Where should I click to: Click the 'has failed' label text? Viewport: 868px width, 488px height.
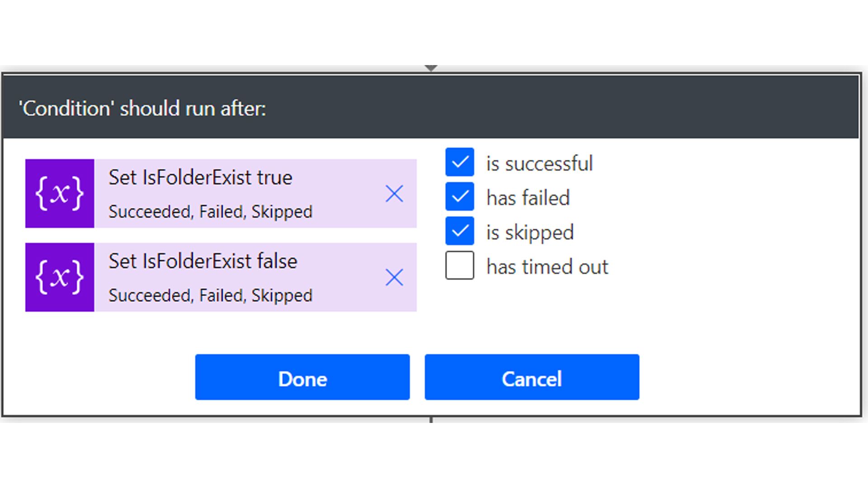point(528,198)
